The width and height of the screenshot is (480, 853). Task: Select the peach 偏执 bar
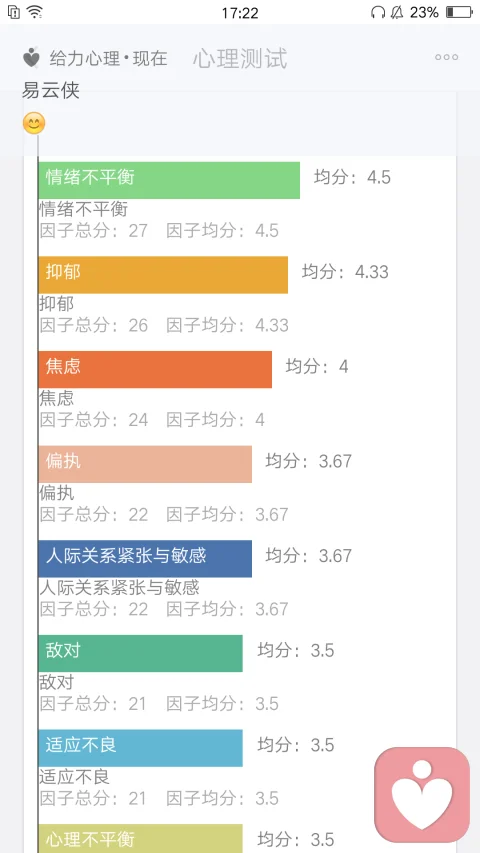coord(145,464)
